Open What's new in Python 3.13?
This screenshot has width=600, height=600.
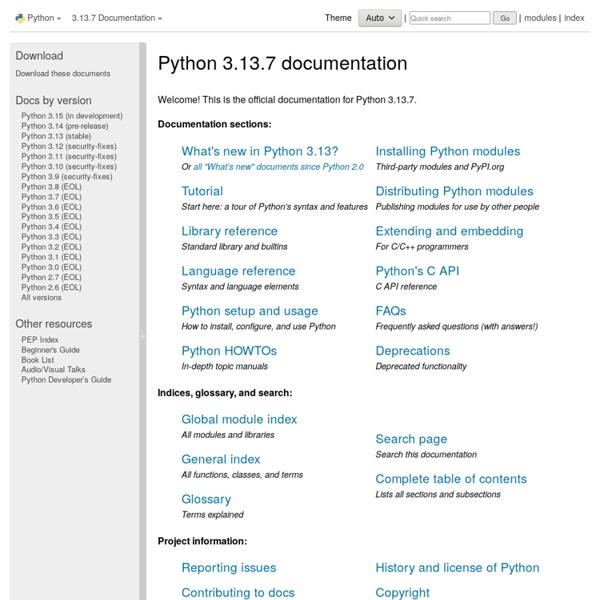[260, 151]
